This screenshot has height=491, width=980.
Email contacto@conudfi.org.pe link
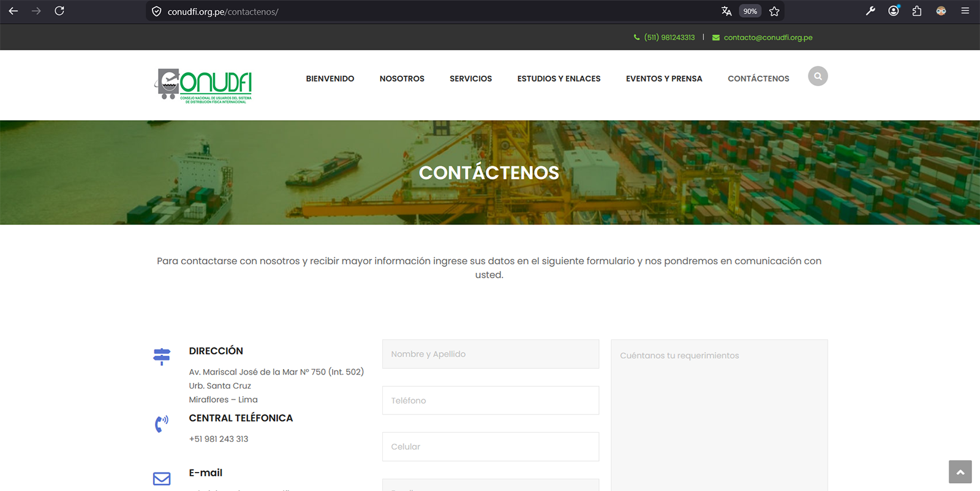tap(768, 37)
